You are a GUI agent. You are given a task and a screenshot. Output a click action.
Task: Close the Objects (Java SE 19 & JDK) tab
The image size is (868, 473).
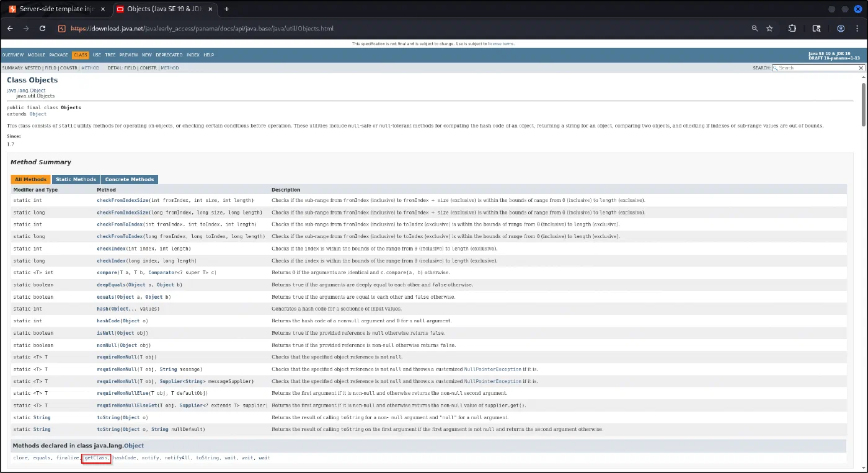pyautogui.click(x=211, y=9)
